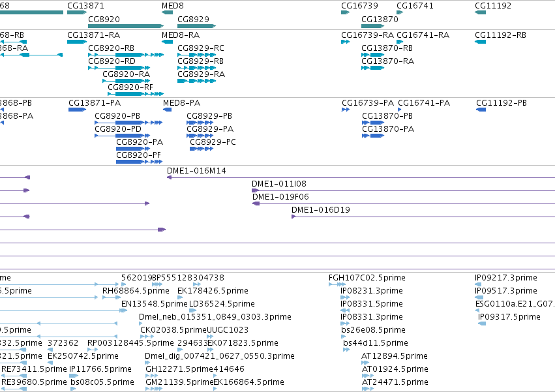Click protein CG13870-PA

388,129
